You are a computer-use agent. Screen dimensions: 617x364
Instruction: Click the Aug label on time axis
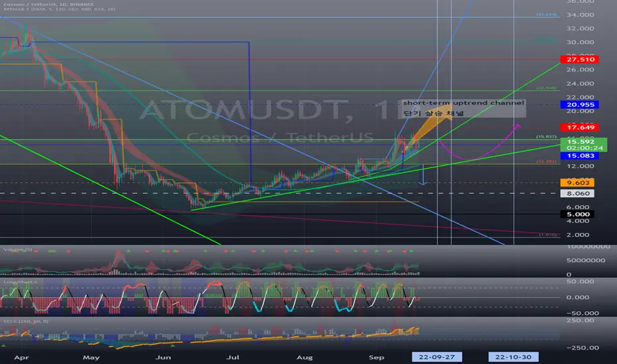point(304,357)
